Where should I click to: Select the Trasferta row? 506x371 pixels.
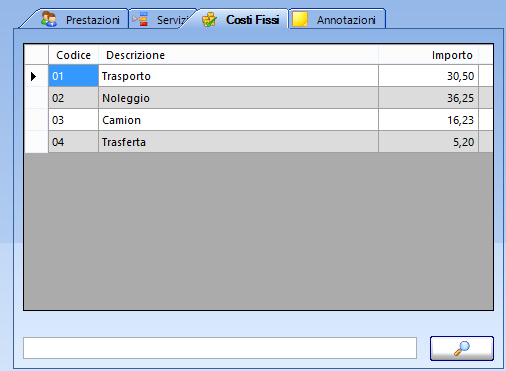pos(259,142)
